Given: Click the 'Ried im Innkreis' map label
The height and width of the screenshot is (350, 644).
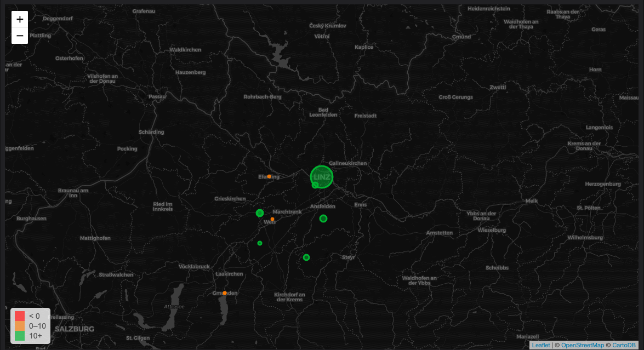Looking at the screenshot, I should click(x=163, y=206).
